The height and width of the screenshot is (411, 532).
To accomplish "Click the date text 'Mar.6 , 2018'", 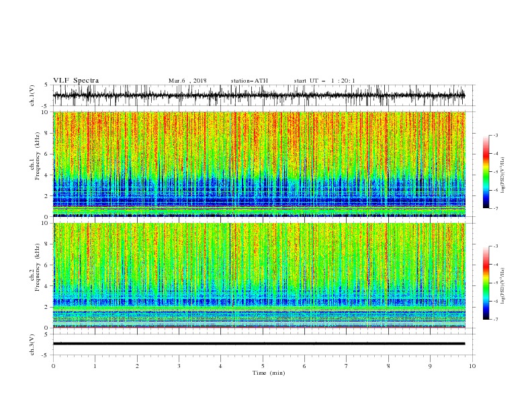I will pyautogui.click(x=187, y=81).
